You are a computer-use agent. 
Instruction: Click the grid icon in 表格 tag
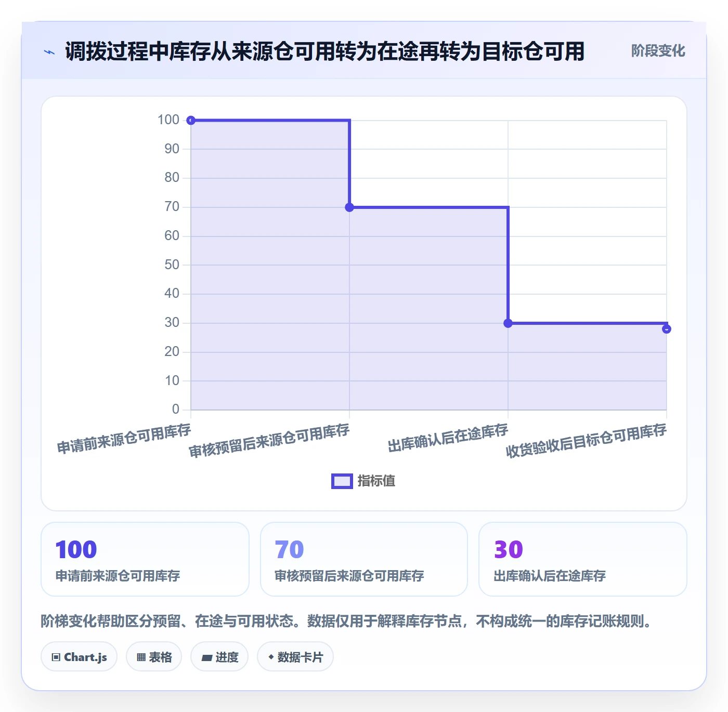pyautogui.click(x=141, y=657)
